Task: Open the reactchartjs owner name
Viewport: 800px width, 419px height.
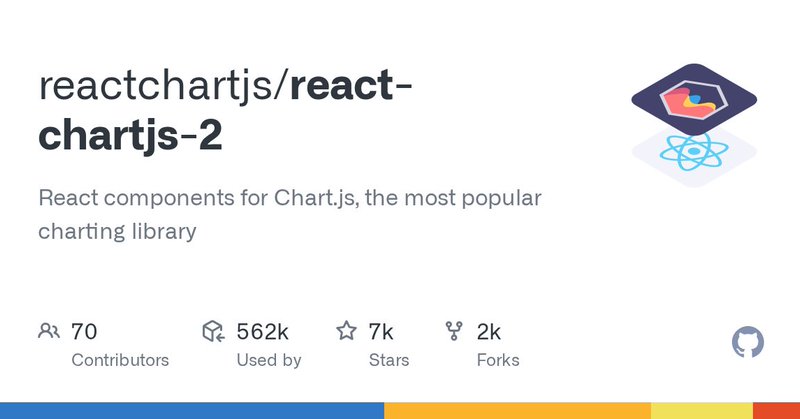Action: click(x=156, y=86)
